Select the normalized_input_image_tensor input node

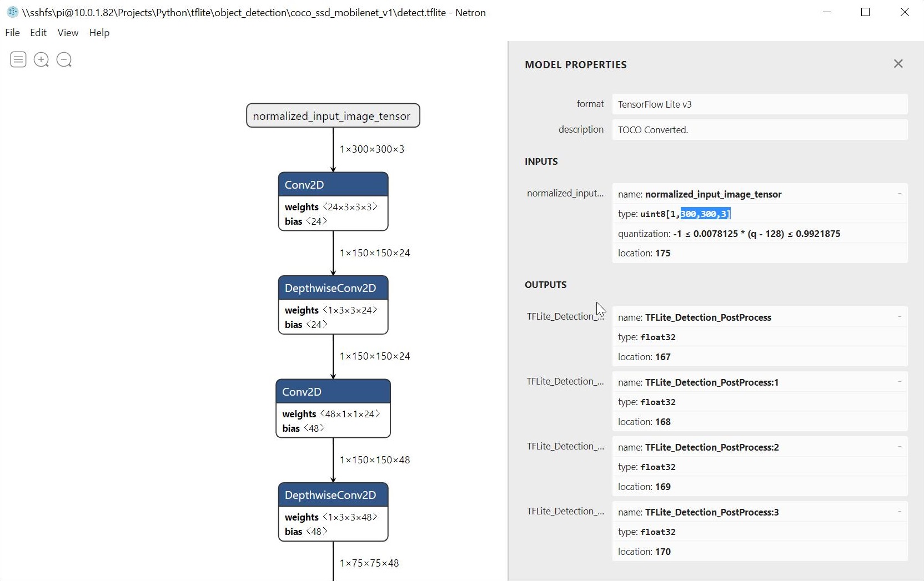tap(333, 116)
